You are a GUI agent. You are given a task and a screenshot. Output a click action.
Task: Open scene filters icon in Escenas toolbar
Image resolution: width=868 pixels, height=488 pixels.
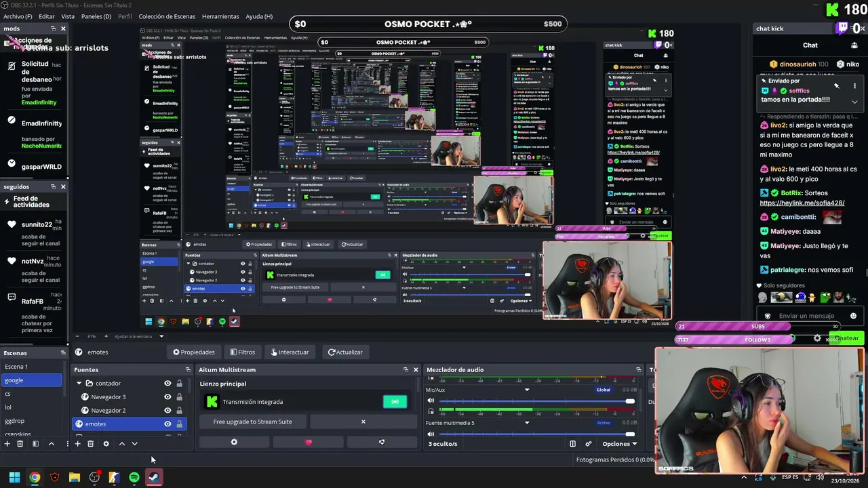[35, 444]
